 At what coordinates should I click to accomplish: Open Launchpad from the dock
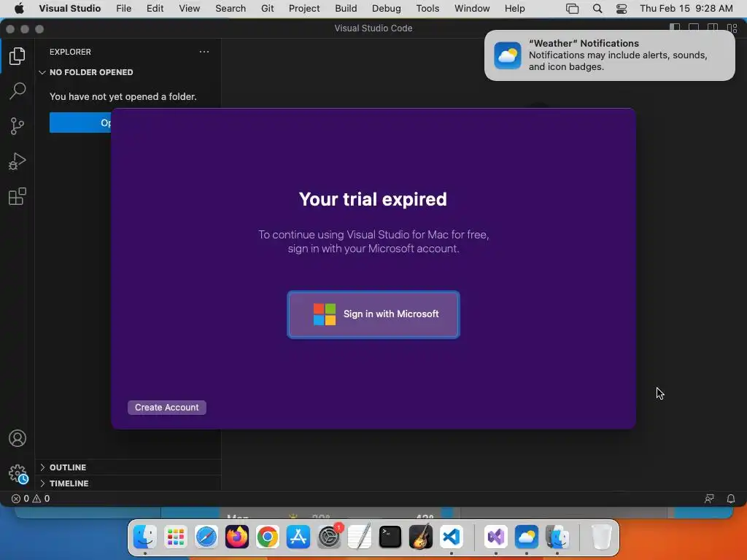point(176,537)
